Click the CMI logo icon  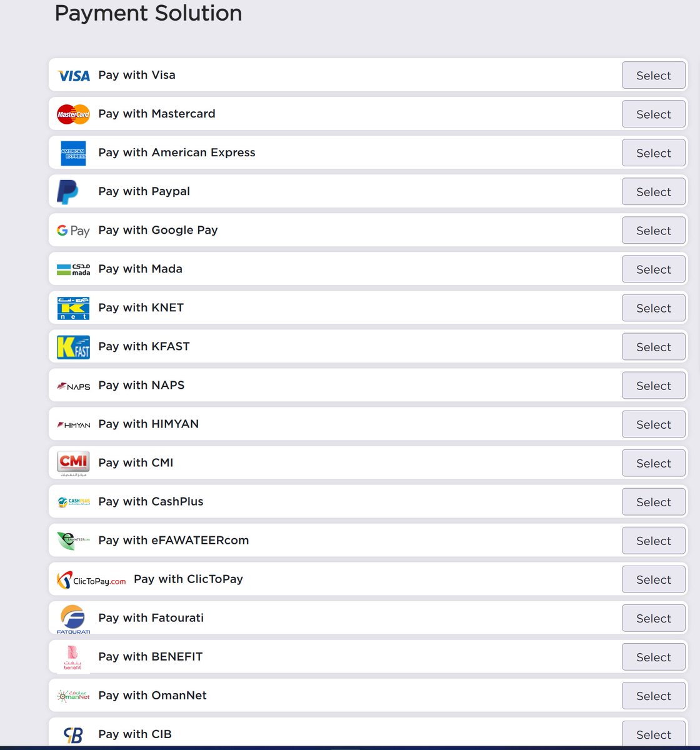73,464
